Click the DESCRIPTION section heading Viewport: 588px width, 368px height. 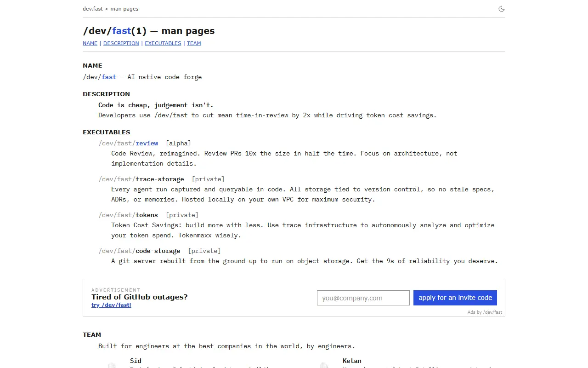(x=107, y=94)
